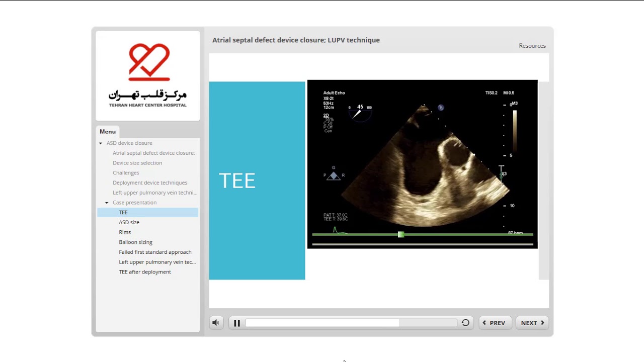The image size is (644, 362).
Task: Click the Tehran Heart Center logo
Action: point(148,75)
